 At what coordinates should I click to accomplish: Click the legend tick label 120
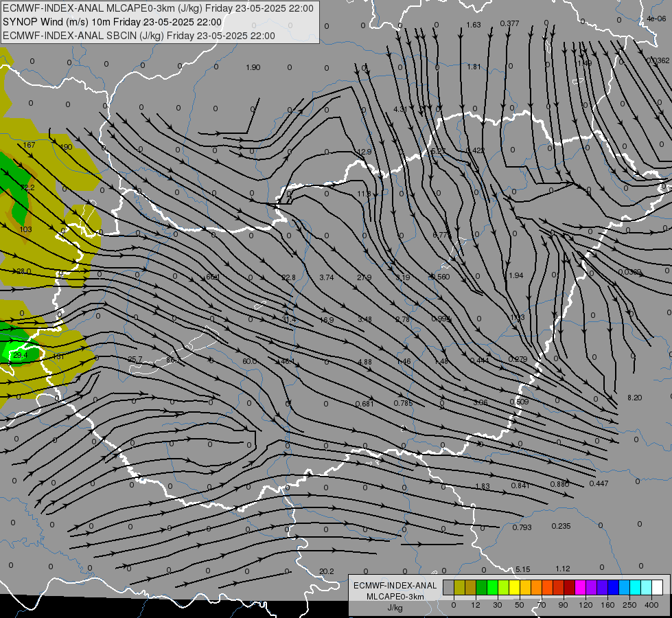pyautogui.click(x=586, y=605)
